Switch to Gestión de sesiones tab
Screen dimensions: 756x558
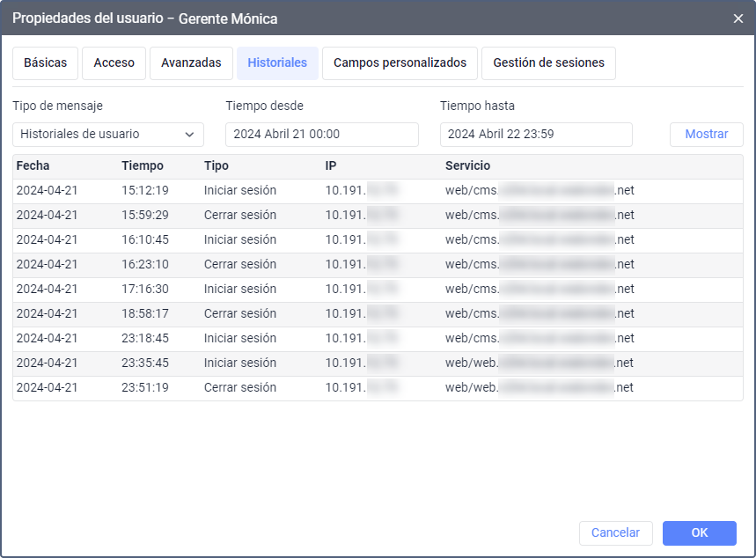pyautogui.click(x=548, y=63)
